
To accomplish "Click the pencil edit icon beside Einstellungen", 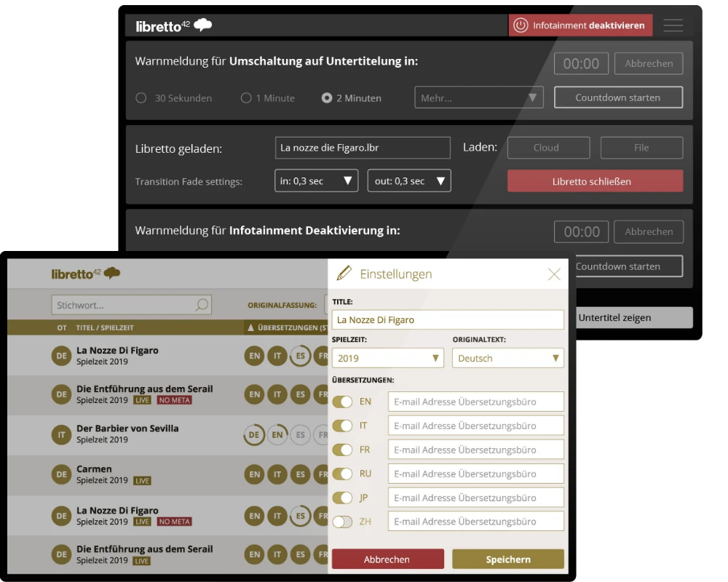I will pos(344,274).
